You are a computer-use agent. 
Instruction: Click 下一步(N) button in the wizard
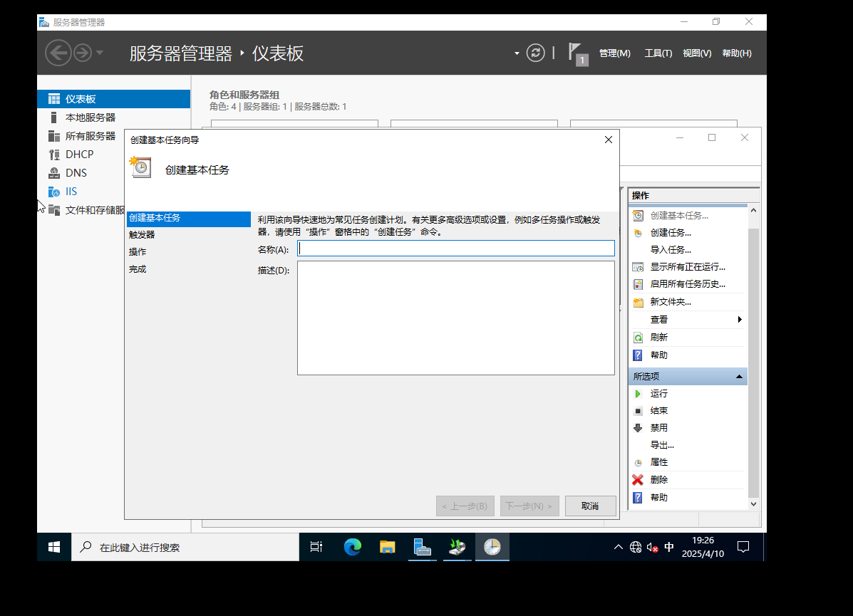529,506
